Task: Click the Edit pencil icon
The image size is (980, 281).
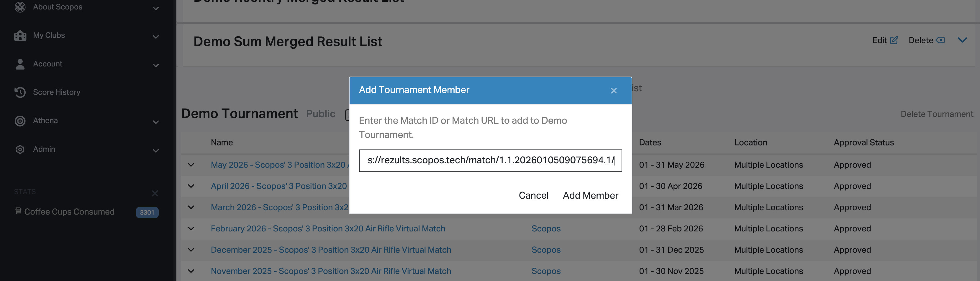Action: coord(894,40)
